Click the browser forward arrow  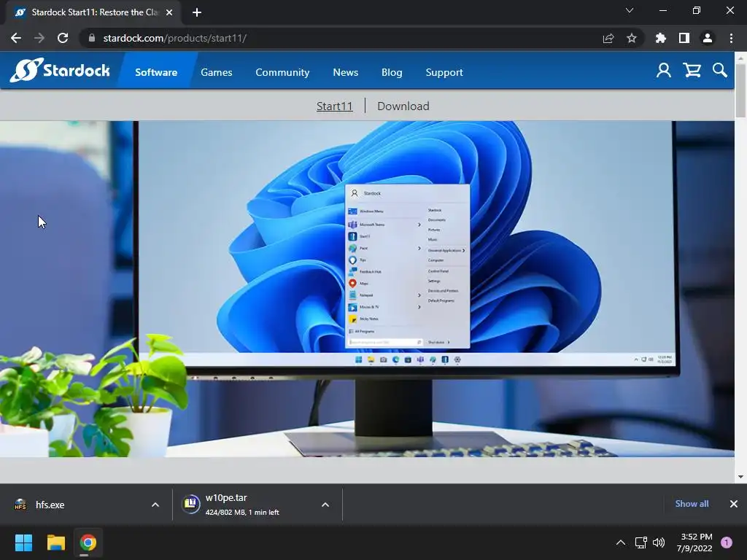tap(39, 38)
